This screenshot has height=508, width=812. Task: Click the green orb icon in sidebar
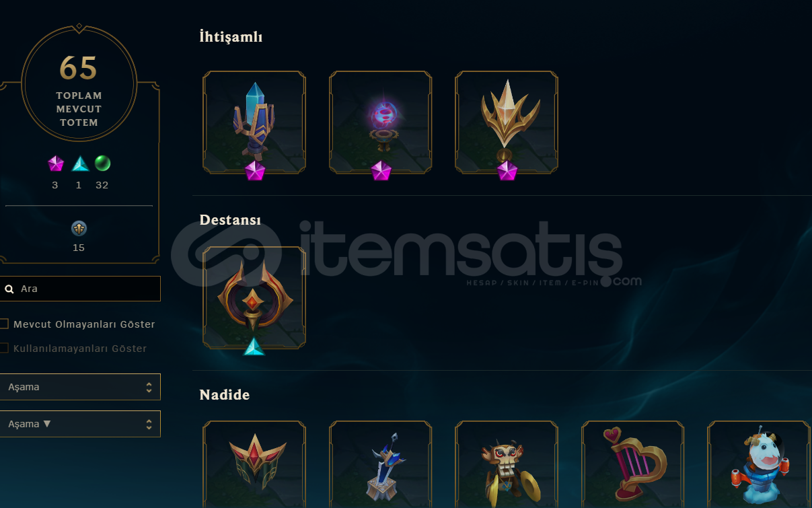tap(102, 164)
